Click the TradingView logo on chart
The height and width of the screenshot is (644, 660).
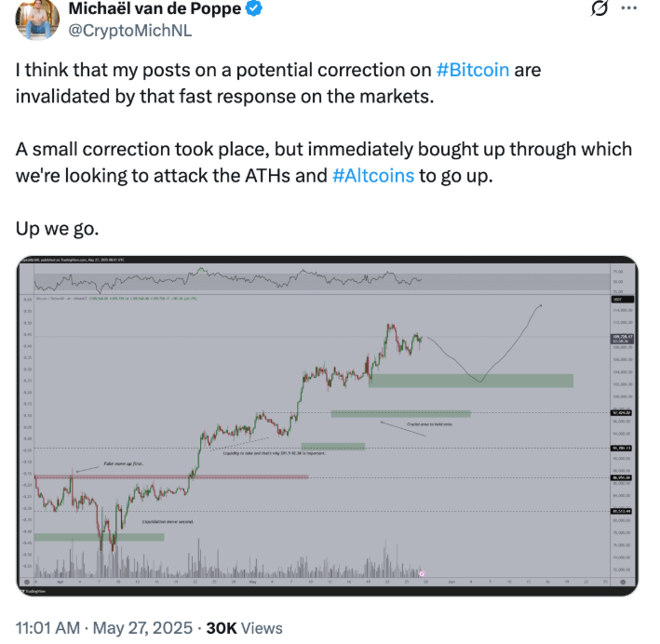(33, 591)
